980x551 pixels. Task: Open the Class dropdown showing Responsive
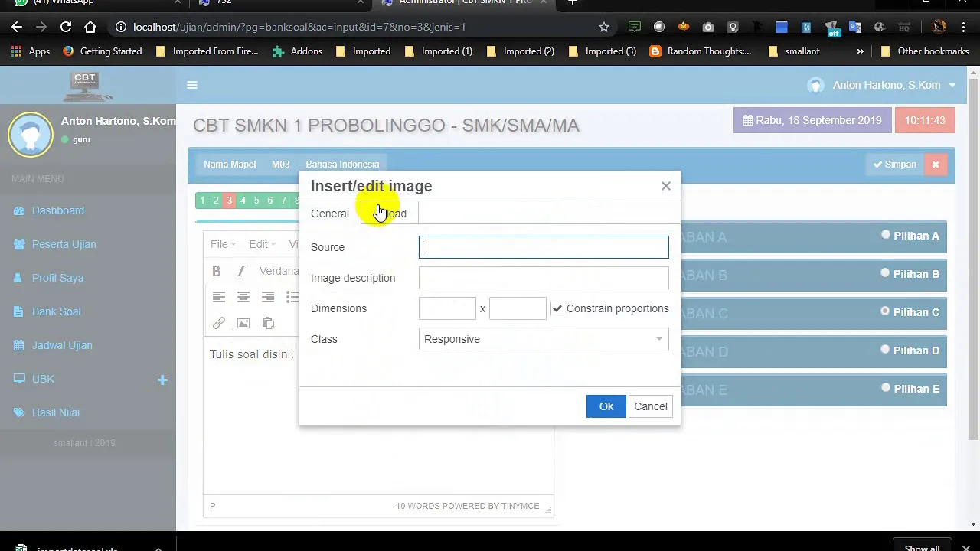pos(544,339)
